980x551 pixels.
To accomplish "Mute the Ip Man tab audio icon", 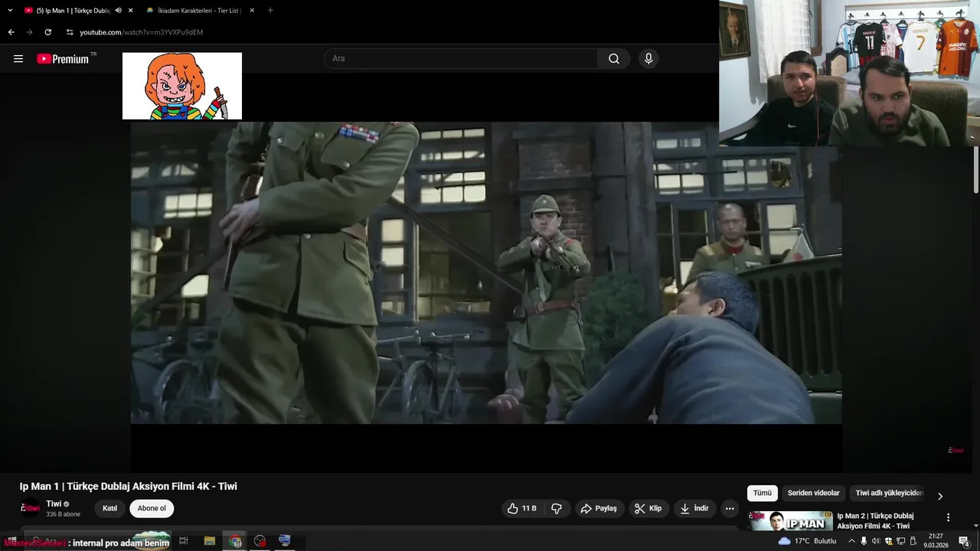I will point(119,11).
